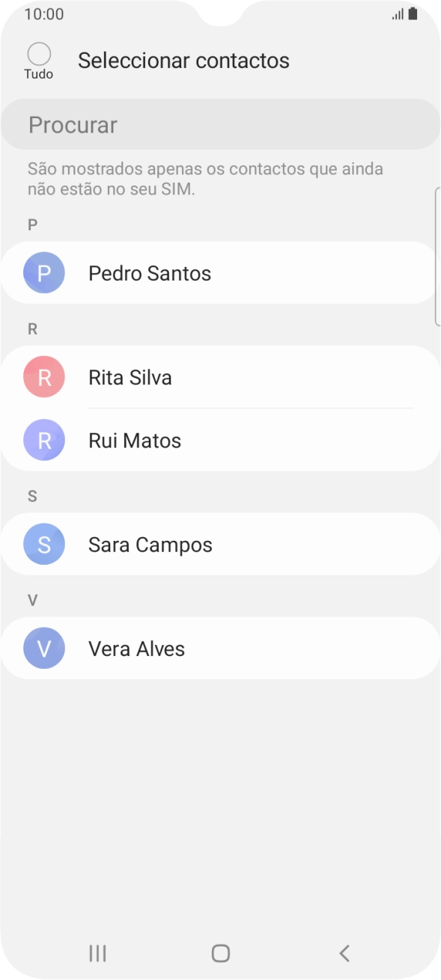Tap the signal strength icon
This screenshot has height=980, width=441.
[398, 13]
